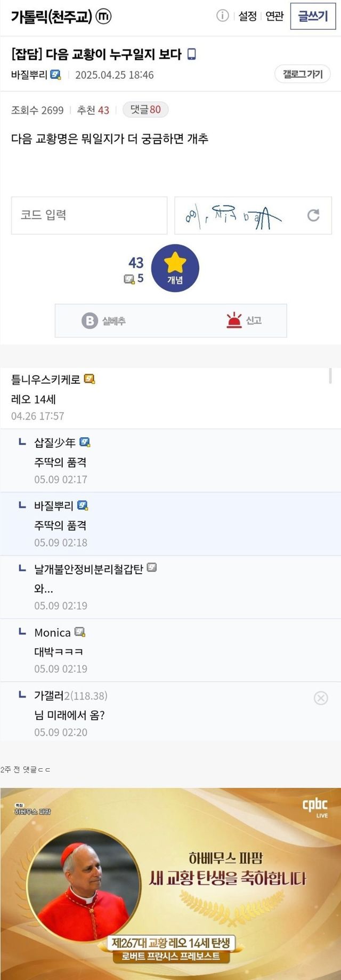The height and width of the screenshot is (980, 341).
Task: Click the 글쓰기 write button
Action: click(x=313, y=17)
